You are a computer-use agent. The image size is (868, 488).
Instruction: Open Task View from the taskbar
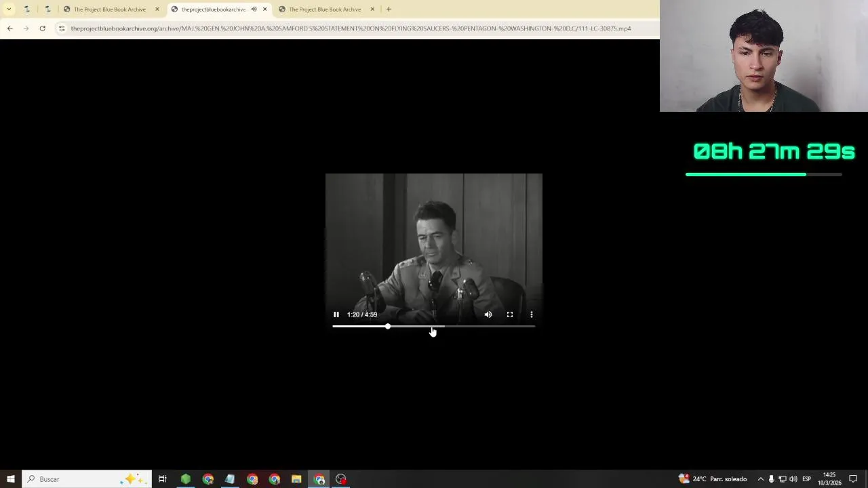163,479
